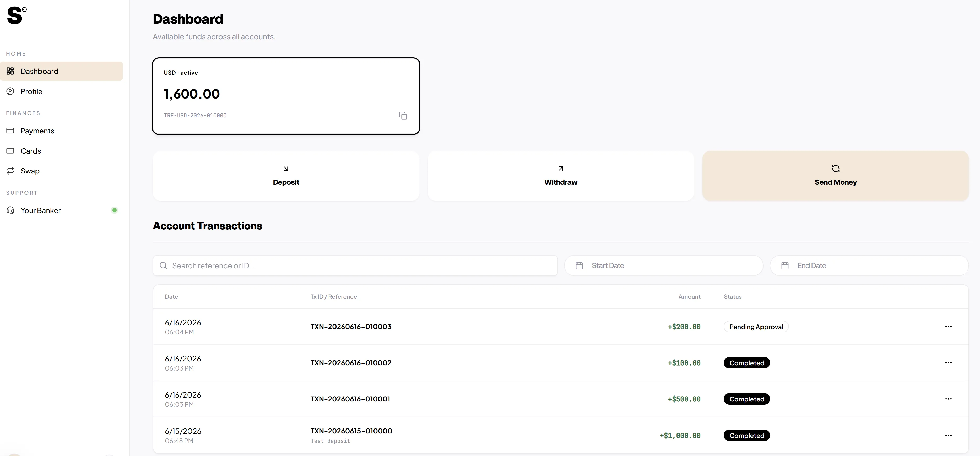The image size is (980, 456).
Task: Click the Withdraw button
Action: tap(561, 176)
